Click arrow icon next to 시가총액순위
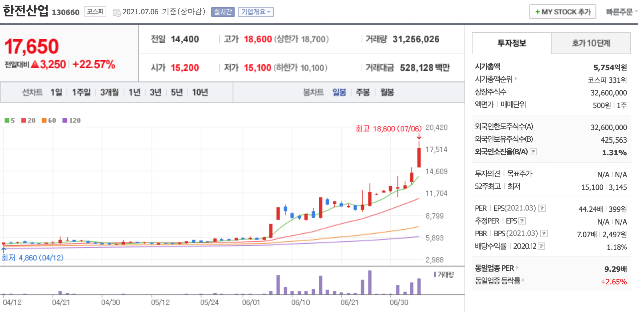The width and height of the screenshot is (644, 312). [516, 79]
